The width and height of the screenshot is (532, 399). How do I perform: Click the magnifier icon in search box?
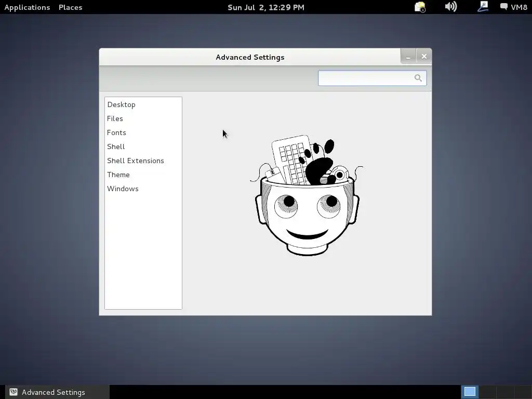click(418, 78)
